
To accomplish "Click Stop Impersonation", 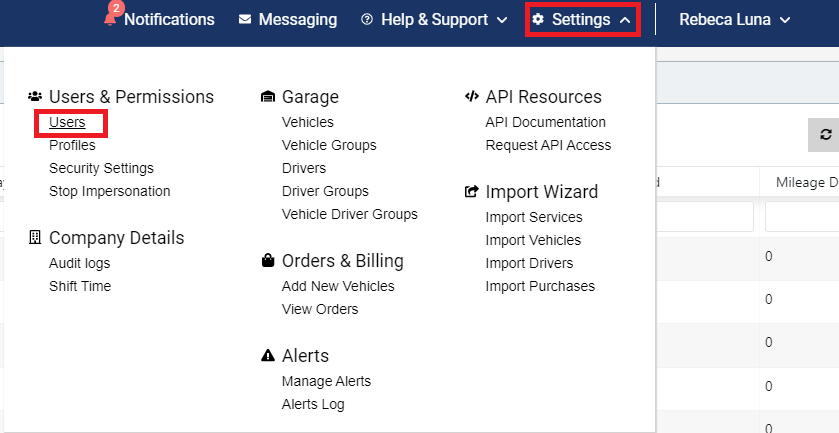I will (x=110, y=191).
